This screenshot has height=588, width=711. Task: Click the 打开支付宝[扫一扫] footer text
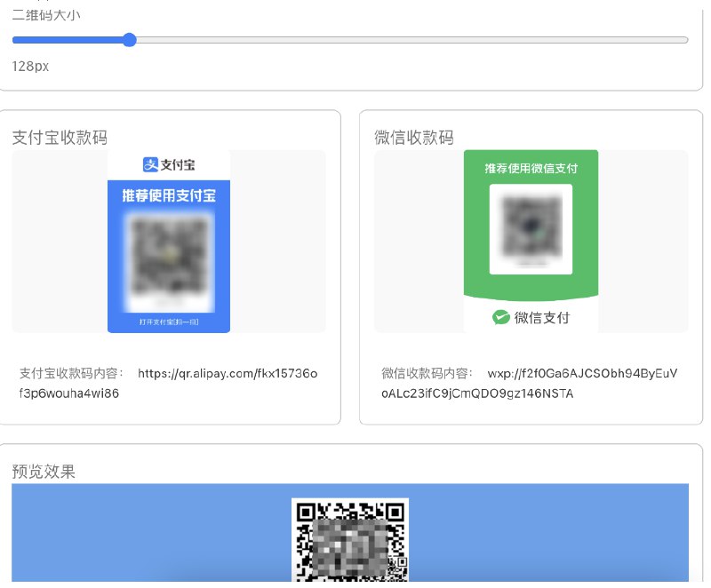coord(169,322)
